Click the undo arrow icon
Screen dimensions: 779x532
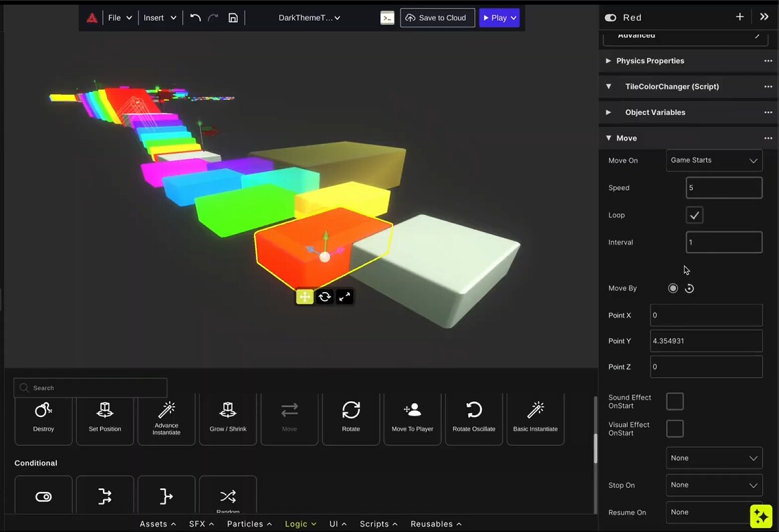(x=195, y=18)
